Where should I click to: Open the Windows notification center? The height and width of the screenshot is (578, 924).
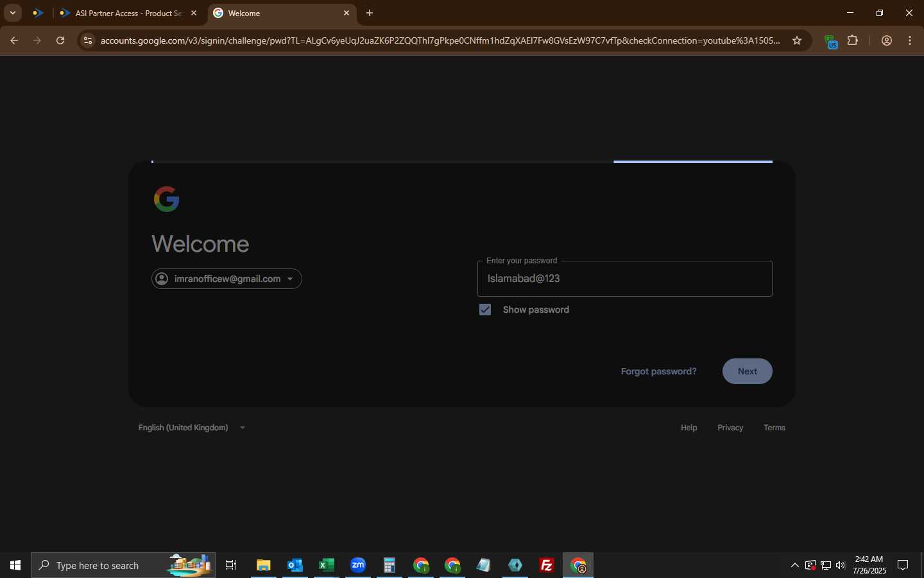point(903,565)
